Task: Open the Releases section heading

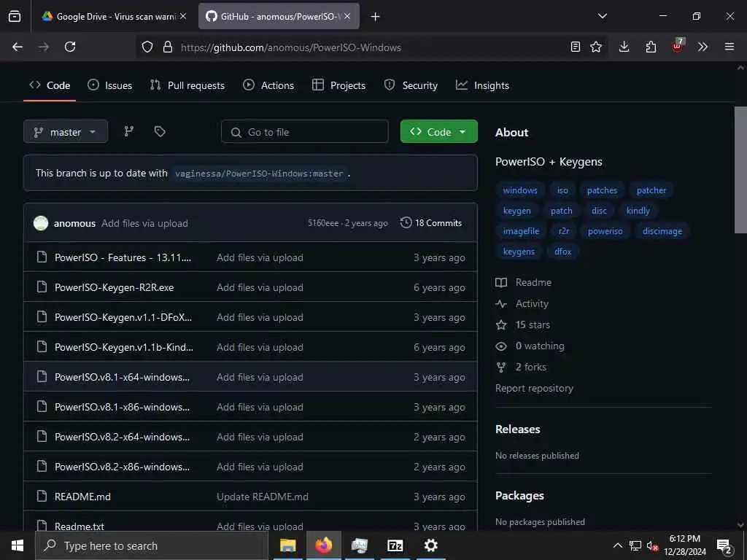Action: tap(518, 429)
